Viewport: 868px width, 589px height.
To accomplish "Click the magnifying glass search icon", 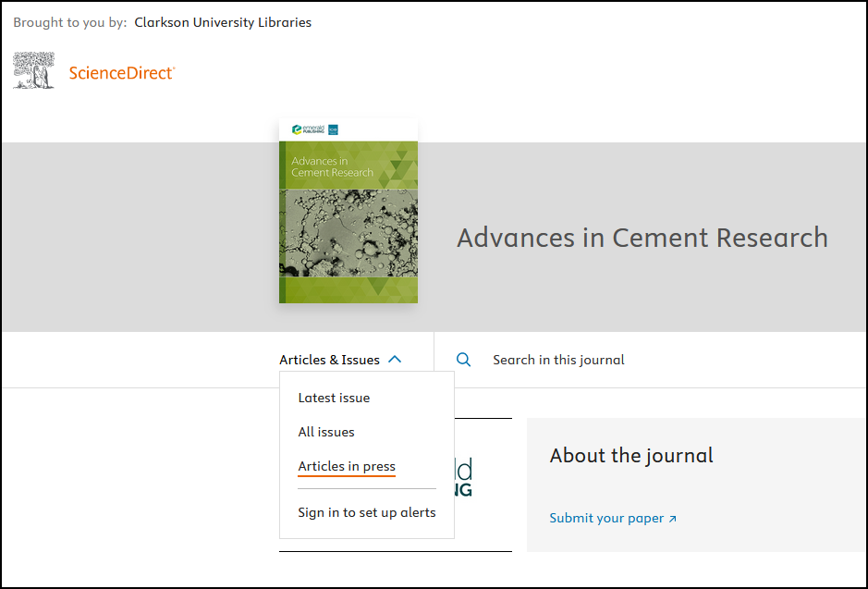I will [464, 360].
